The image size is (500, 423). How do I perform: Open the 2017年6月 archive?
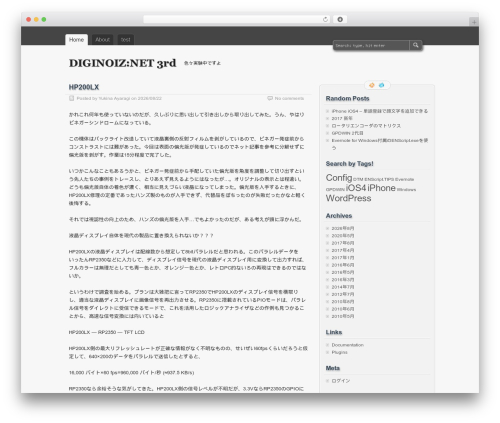tap(343, 243)
